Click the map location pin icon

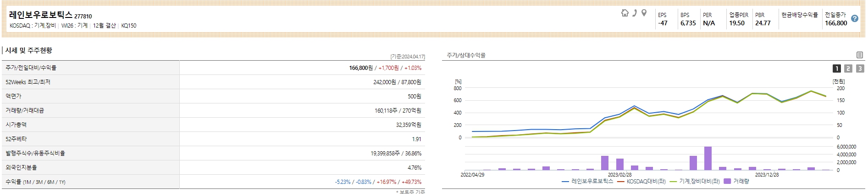click(644, 13)
